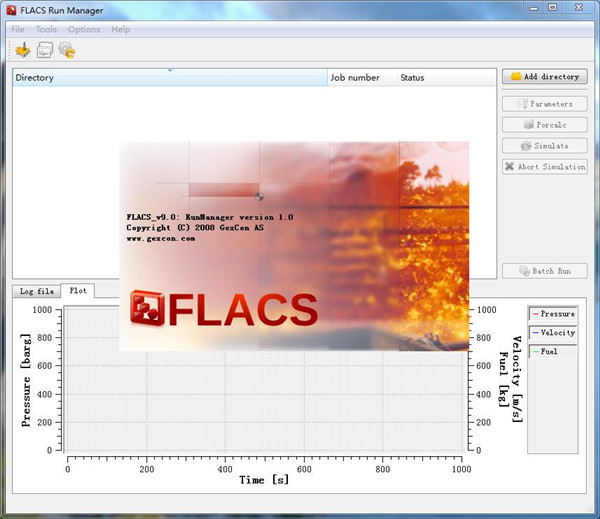Viewport: 600px width, 519px height.
Task: Click the Abort Simulation button
Action: click(545, 167)
